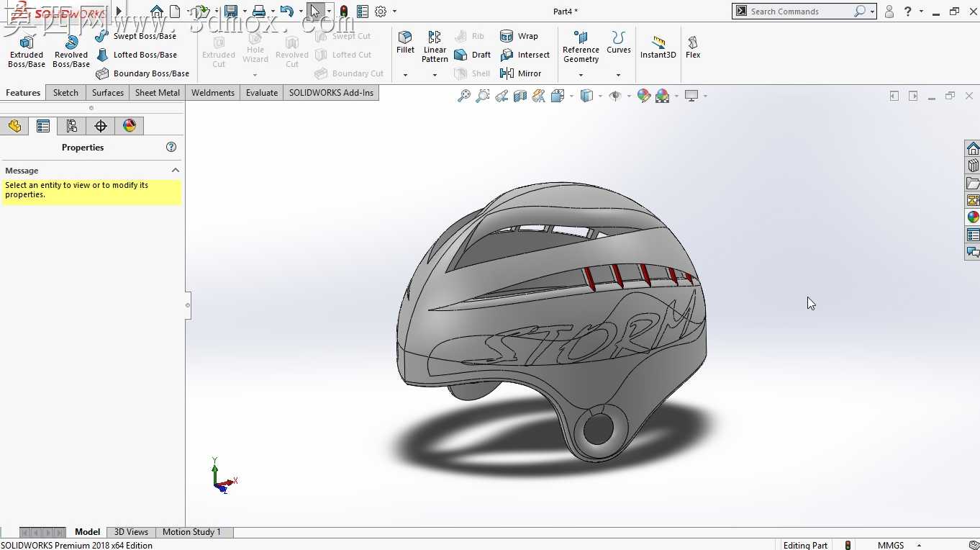This screenshot has height=550, width=980.
Task: Print the document
Action: click(x=258, y=12)
